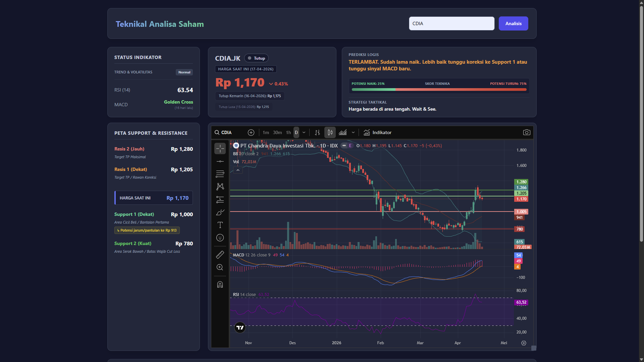The width and height of the screenshot is (644, 362).
Task: Switch chart style to candlesticks
Action: pos(330,132)
